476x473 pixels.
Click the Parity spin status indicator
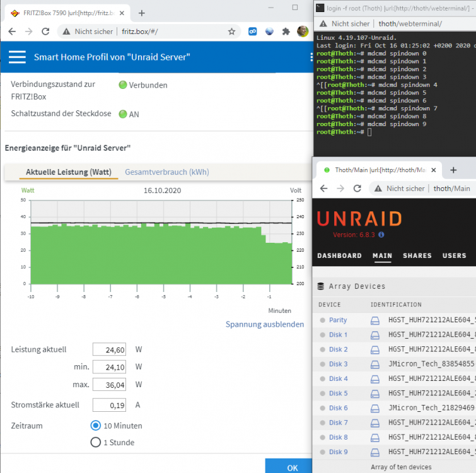322,320
